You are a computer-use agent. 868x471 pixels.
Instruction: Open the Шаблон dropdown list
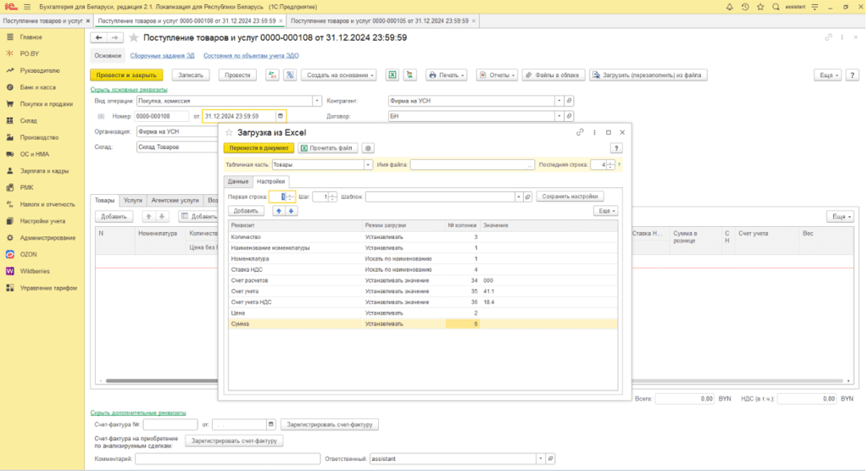coord(518,197)
